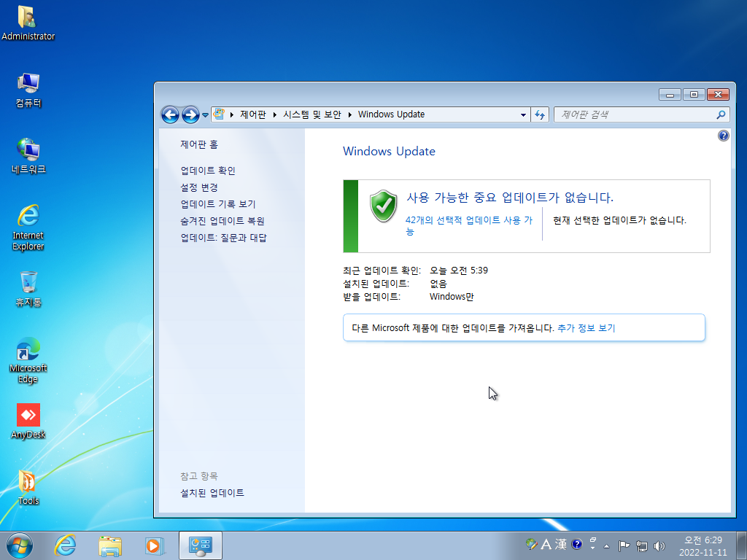The width and height of the screenshot is (747, 560).
Task: Click 현재 선택한 업데이트가 없습니다 text
Action: click(x=620, y=220)
